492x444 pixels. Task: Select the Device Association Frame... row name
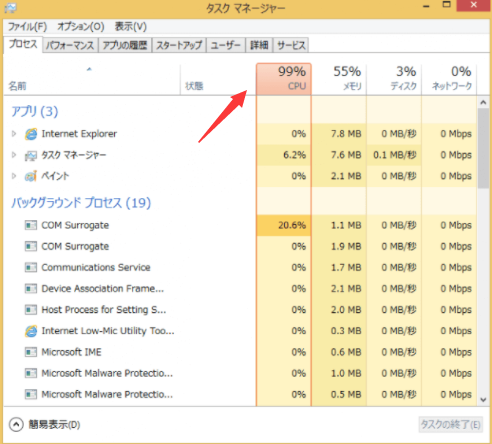coord(103,289)
